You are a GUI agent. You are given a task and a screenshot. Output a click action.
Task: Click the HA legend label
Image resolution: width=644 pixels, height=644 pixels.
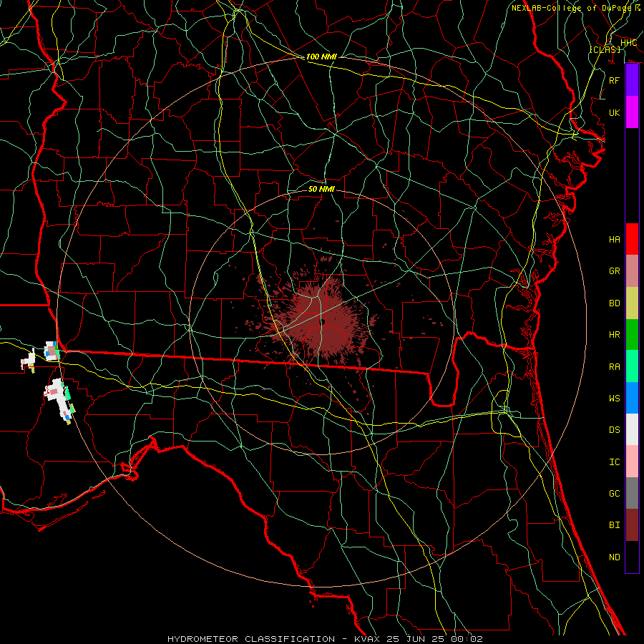[614, 240]
